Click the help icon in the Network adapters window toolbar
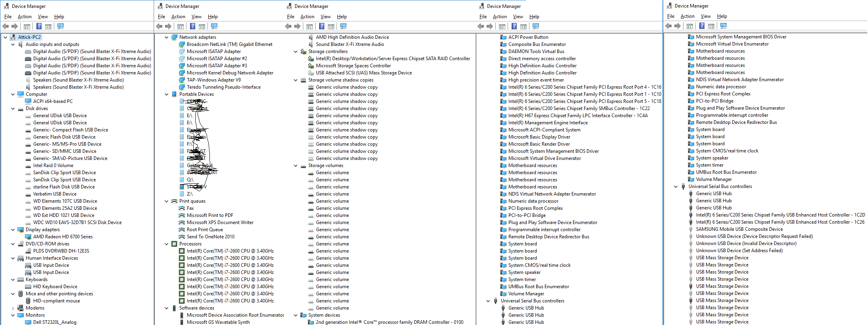868x325 pixels. click(192, 27)
